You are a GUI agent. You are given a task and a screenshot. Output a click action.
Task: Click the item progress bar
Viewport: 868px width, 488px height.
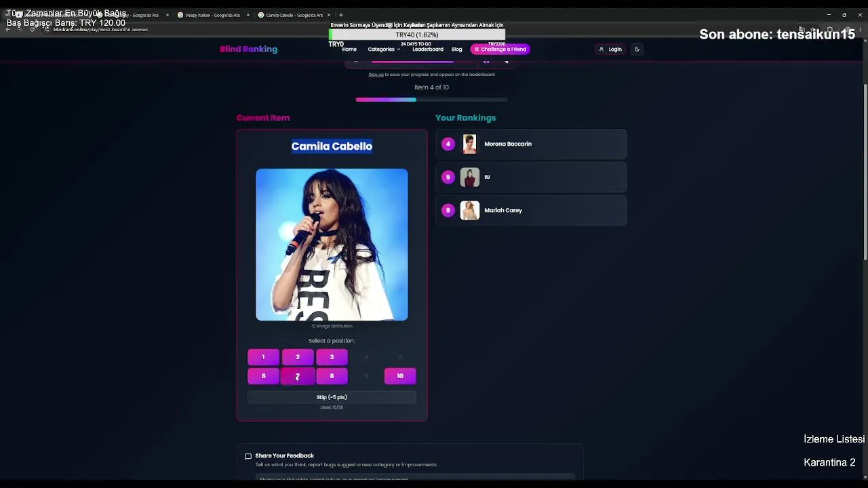(431, 100)
